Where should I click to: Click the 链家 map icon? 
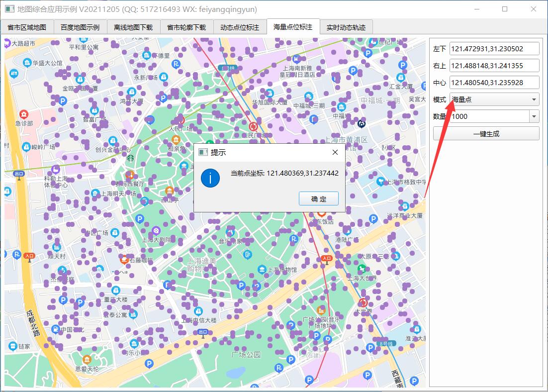pyautogui.click(x=13, y=346)
